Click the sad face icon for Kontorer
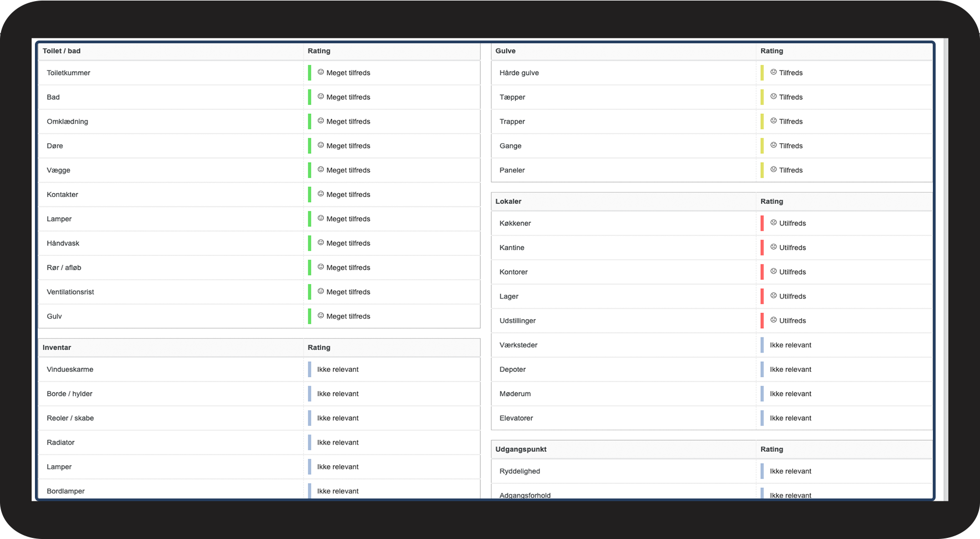Screen dimensions: 980x539 click(774, 271)
